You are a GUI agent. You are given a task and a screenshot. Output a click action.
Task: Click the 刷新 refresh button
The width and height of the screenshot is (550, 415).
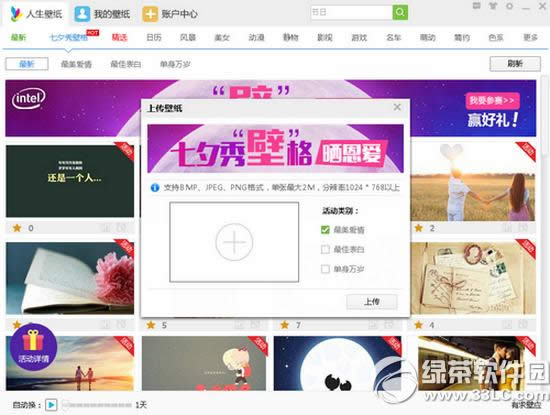(x=515, y=64)
